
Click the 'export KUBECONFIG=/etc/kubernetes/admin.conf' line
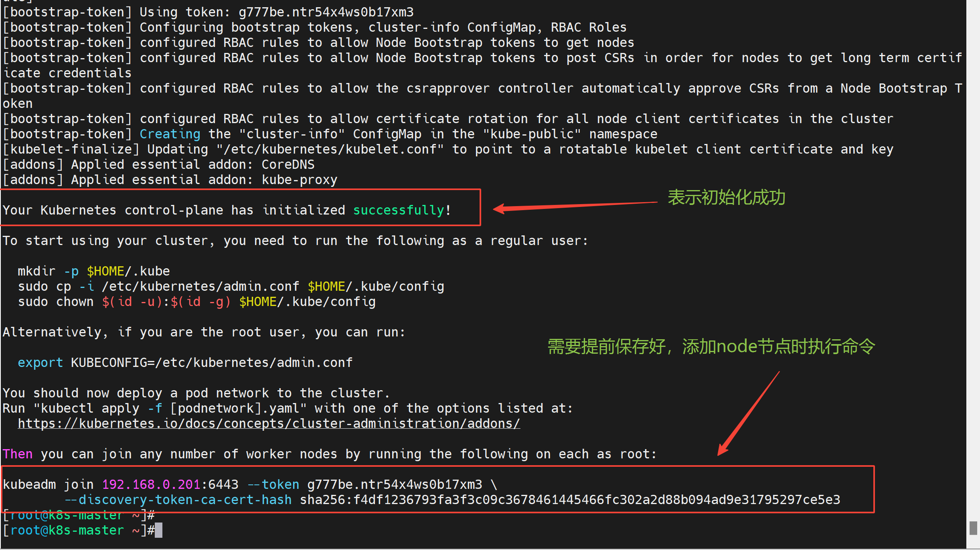185,363
